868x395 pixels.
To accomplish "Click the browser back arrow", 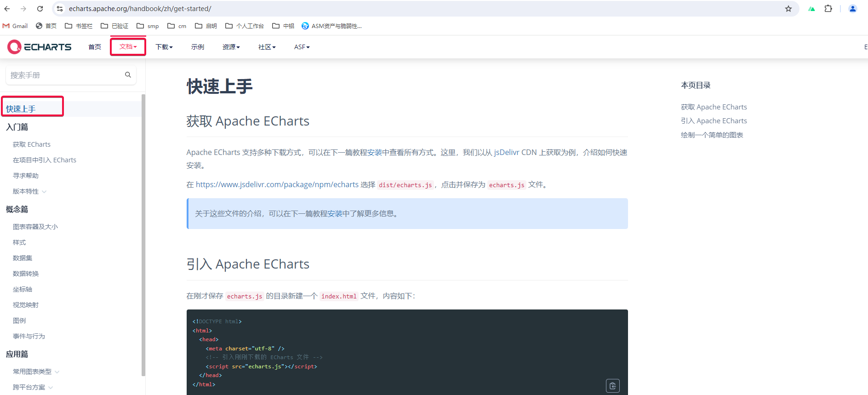I will 7,9.
